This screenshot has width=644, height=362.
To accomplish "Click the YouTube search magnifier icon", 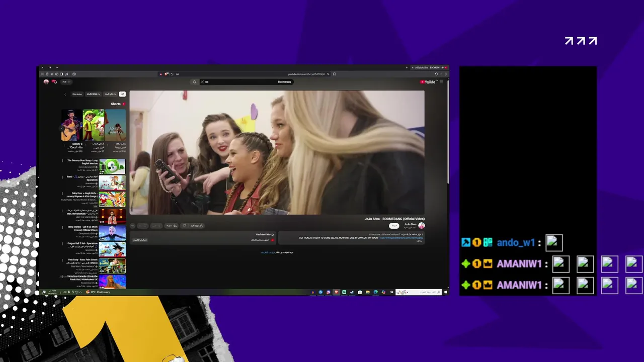I will coord(194,82).
